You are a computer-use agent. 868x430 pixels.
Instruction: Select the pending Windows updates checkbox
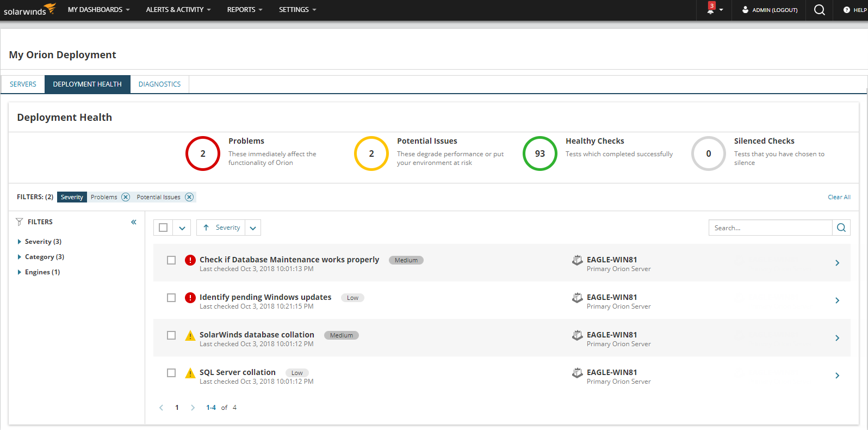[171, 298]
